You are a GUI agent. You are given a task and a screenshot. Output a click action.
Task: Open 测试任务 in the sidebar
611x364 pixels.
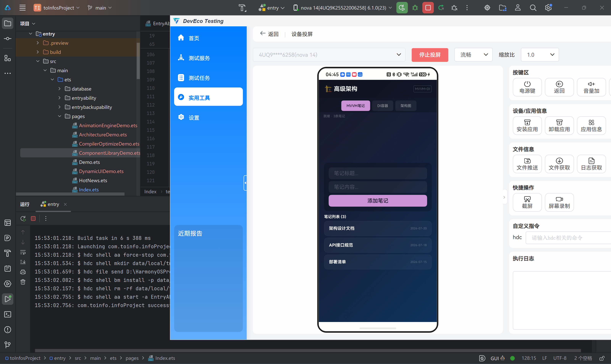[x=208, y=78]
